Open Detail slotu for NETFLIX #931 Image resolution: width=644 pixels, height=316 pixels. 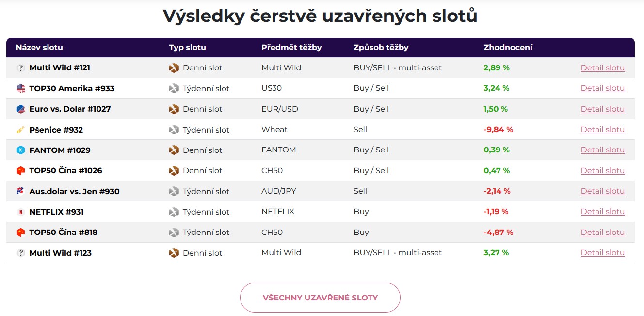(602, 212)
